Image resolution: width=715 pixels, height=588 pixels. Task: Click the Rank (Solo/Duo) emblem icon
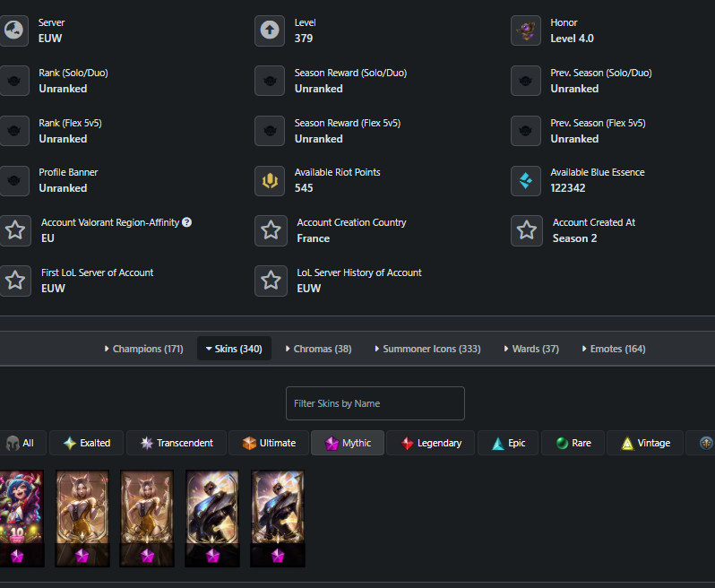(13, 81)
